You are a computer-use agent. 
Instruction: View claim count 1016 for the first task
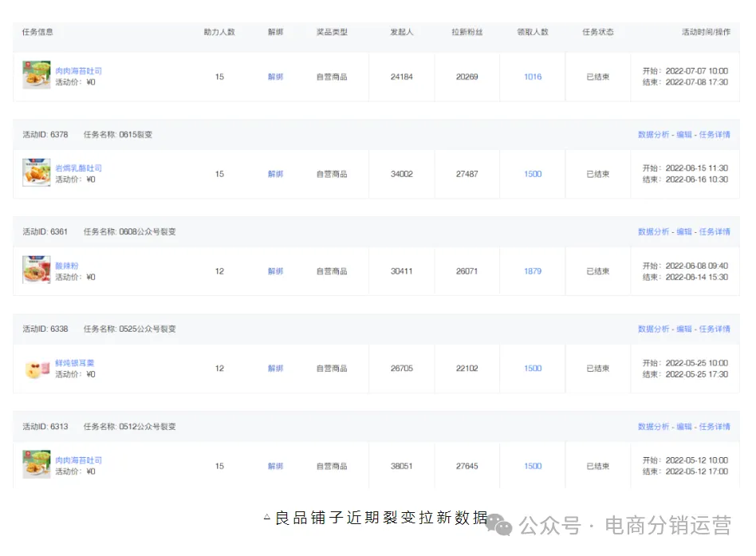coord(531,77)
